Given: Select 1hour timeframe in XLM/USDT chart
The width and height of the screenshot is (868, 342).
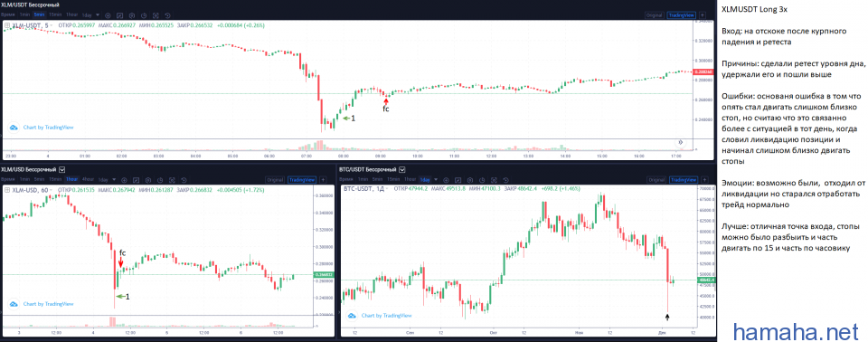Looking at the screenshot, I should [x=72, y=15].
